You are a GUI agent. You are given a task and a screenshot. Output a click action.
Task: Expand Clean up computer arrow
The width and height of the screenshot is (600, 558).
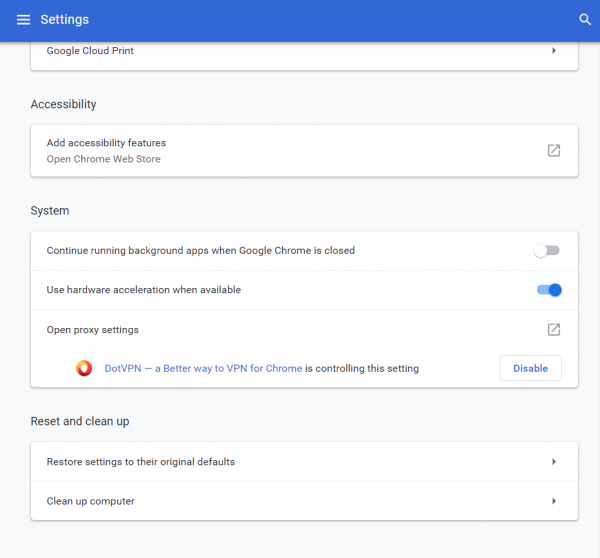[553, 501]
